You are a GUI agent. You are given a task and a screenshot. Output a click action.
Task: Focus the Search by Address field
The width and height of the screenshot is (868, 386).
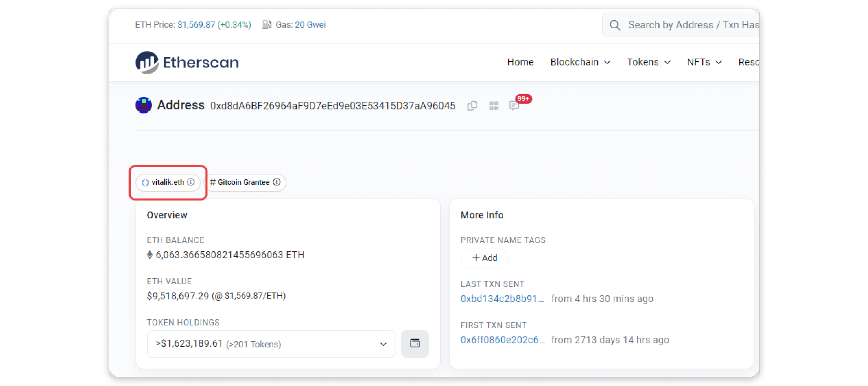tap(693, 25)
